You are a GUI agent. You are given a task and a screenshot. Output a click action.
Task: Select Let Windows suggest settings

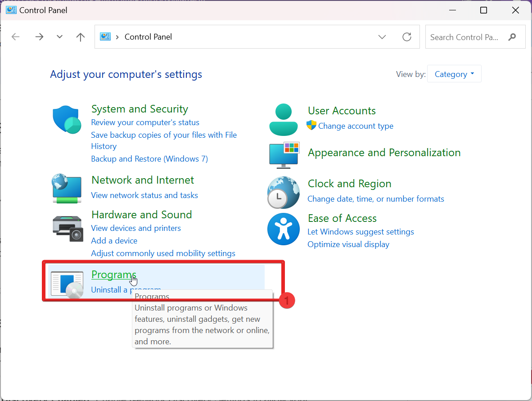pyautogui.click(x=361, y=232)
